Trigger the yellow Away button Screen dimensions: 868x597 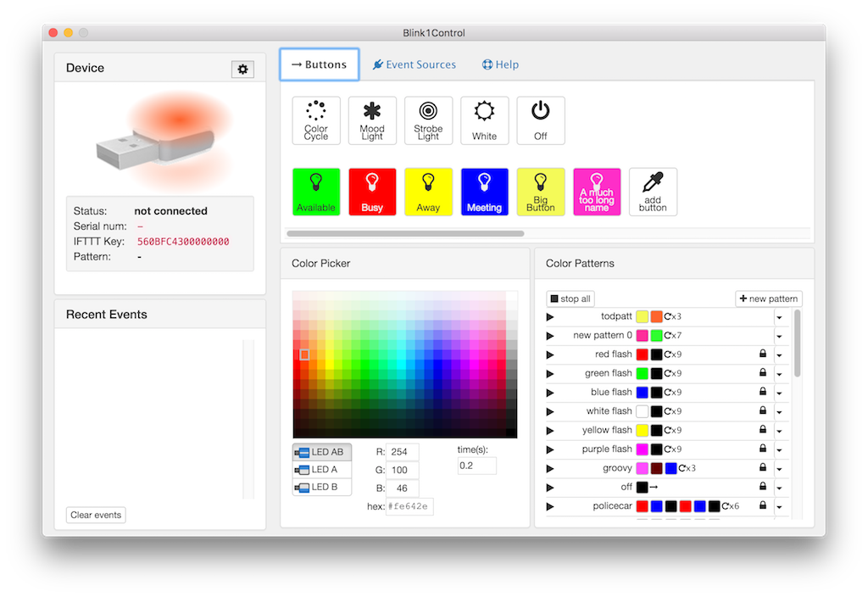[x=428, y=192]
